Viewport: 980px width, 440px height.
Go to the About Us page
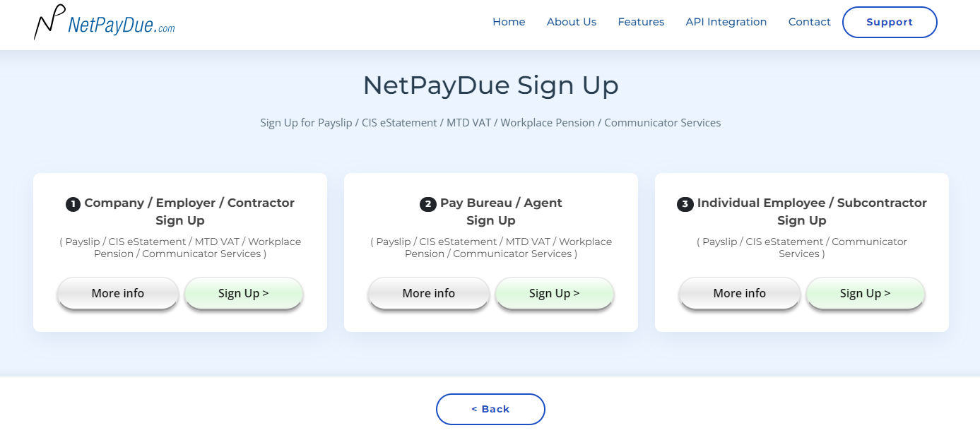(x=572, y=22)
